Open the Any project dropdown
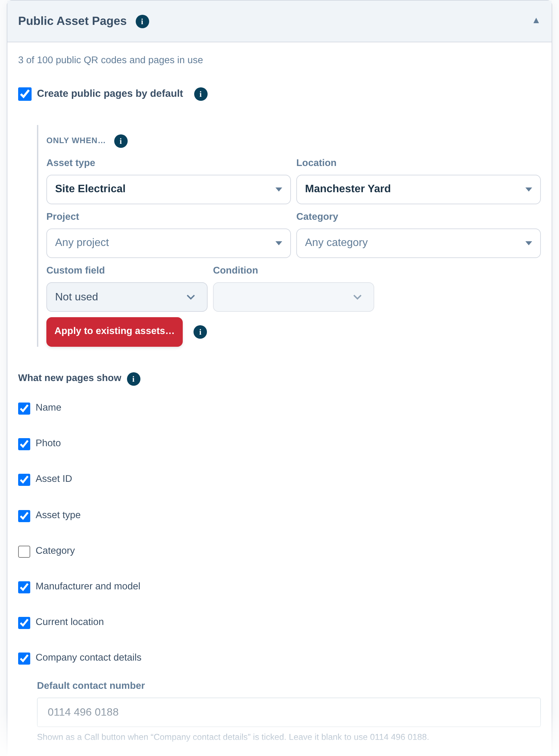 click(169, 243)
